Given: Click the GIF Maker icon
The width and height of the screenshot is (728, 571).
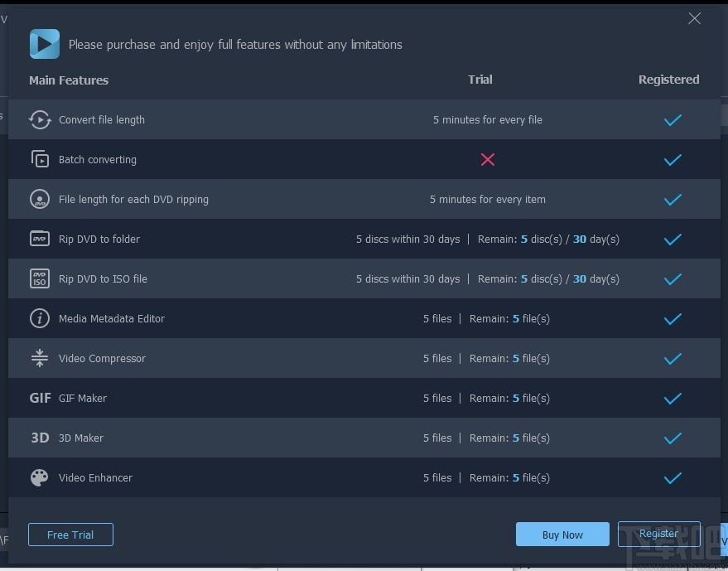Looking at the screenshot, I should (40, 398).
